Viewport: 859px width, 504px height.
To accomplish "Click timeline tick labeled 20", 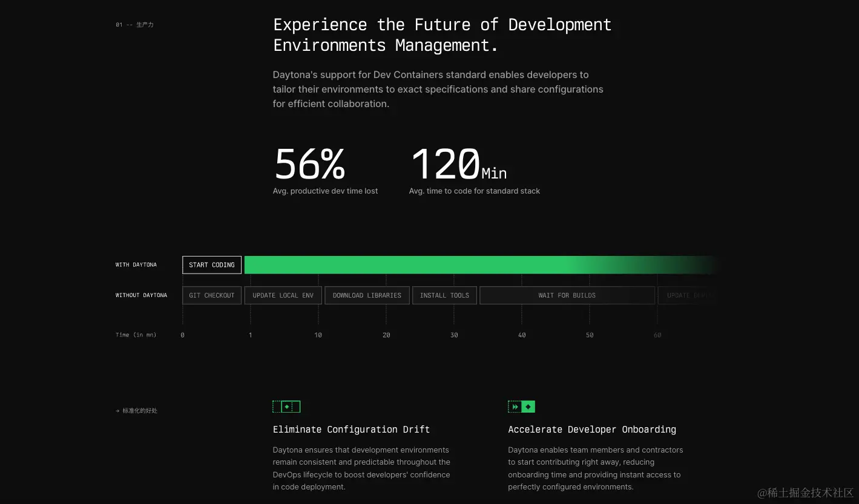I will [x=386, y=335].
